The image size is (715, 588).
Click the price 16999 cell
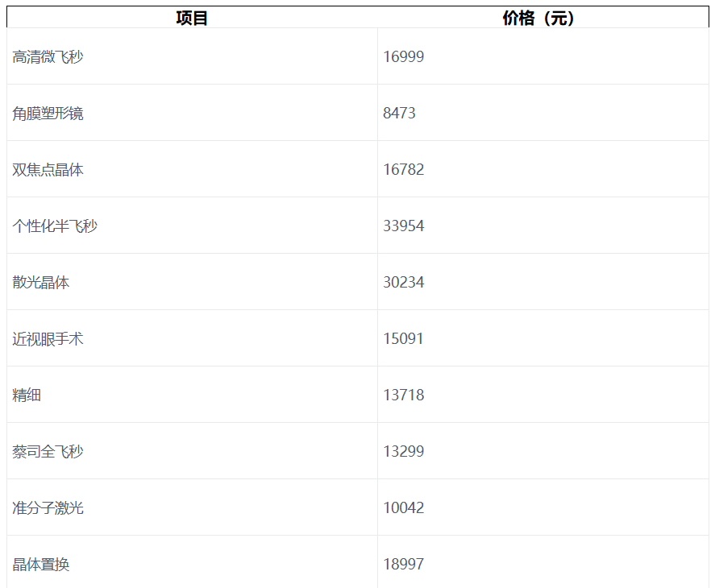click(x=403, y=56)
